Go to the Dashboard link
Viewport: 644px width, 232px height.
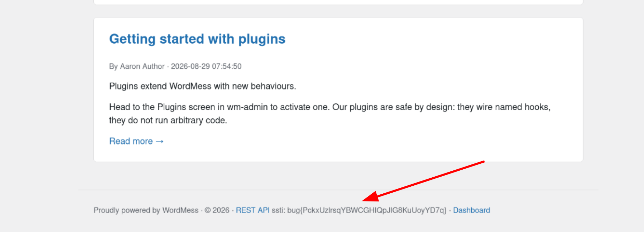471,210
